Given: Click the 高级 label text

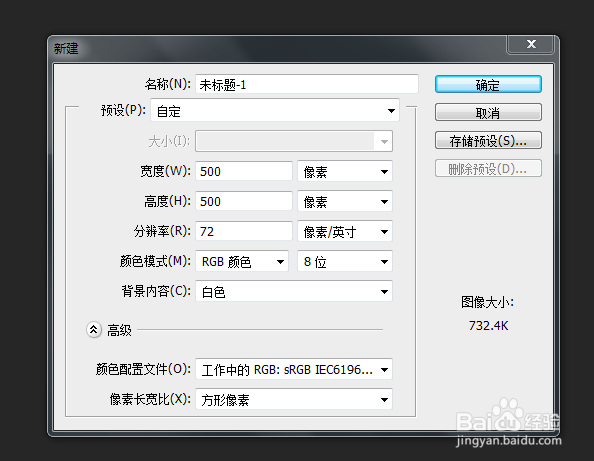Looking at the screenshot, I should (119, 330).
